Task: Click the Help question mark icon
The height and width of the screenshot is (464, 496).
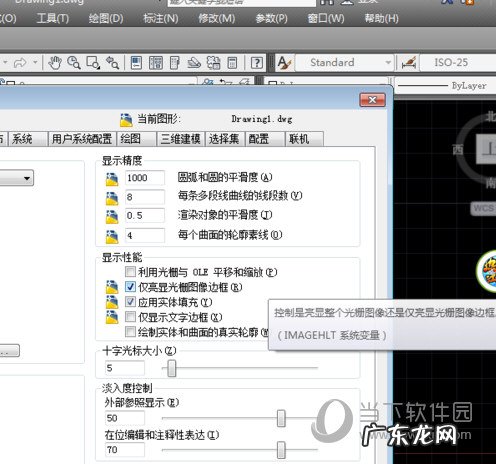Action: (x=257, y=63)
